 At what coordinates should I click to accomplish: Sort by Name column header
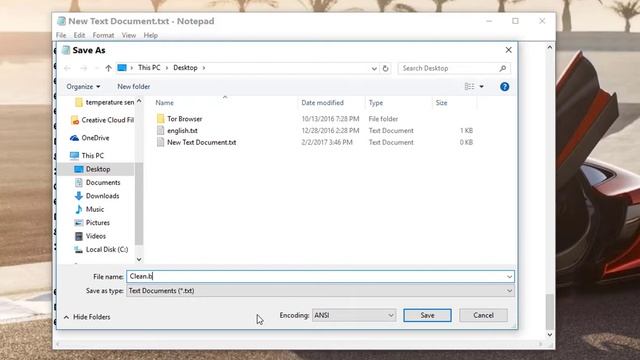(164, 103)
